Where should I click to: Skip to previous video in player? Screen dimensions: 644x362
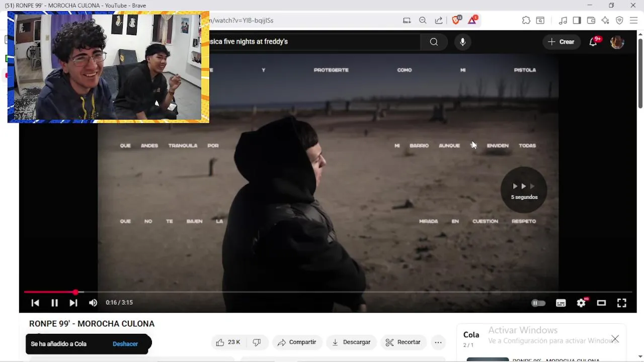[35, 303]
